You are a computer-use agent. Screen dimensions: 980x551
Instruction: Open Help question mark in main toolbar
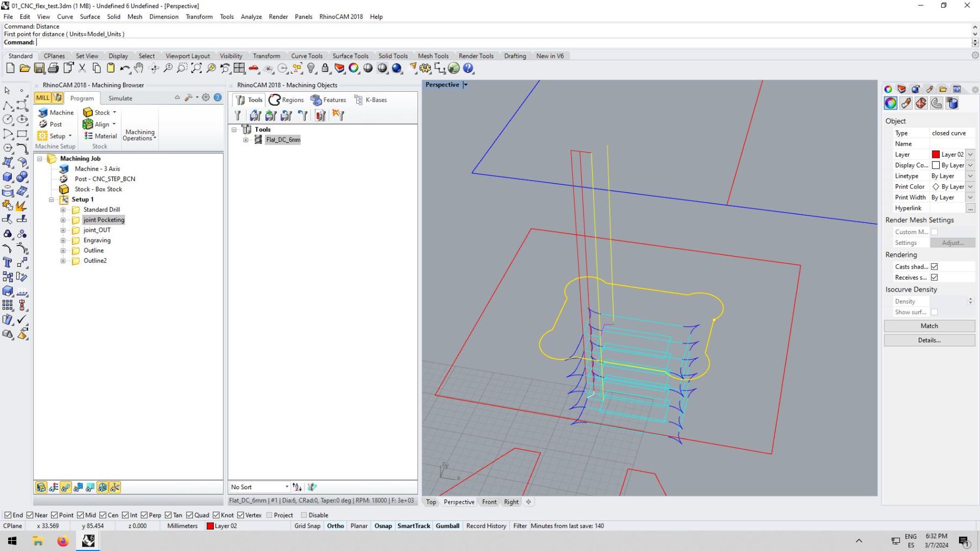pyautogui.click(x=468, y=68)
